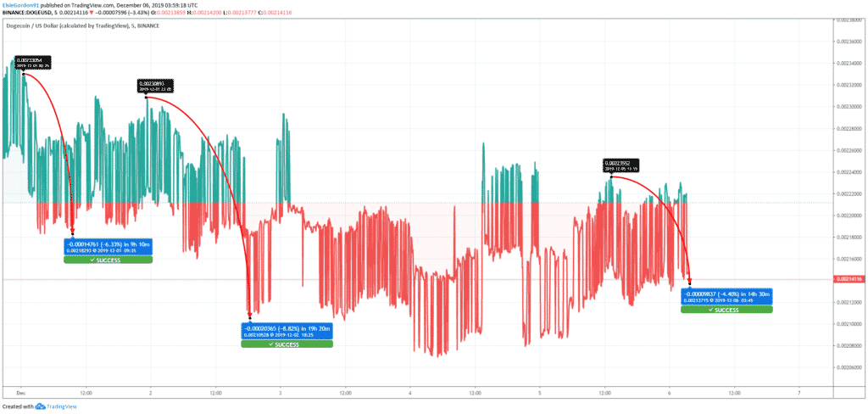Click the SUCCESS badge under the -8.82% forecast

(287, 344)
